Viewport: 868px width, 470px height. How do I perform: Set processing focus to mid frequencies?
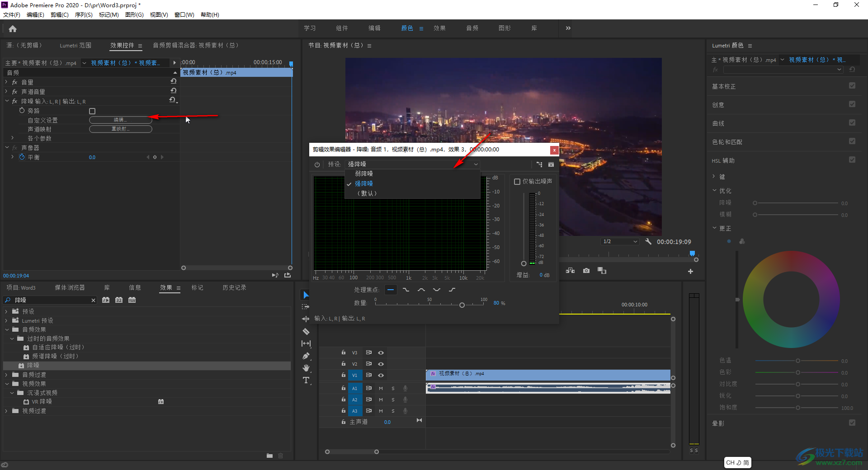(421, 290)
